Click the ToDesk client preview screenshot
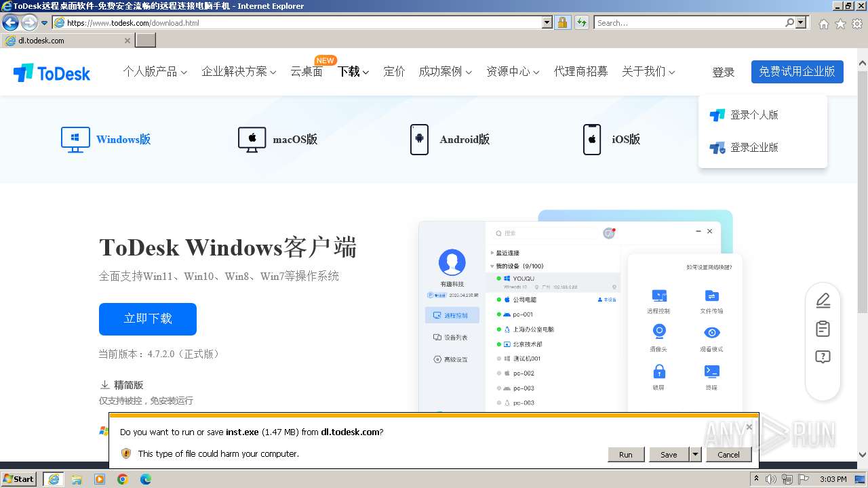 580,310
